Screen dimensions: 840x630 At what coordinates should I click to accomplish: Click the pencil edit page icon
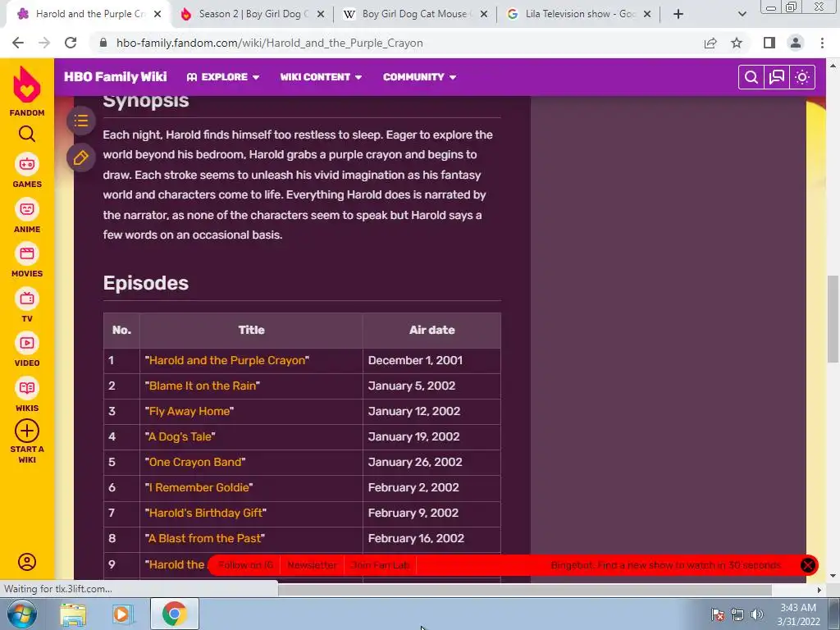[x=81, y=158]
